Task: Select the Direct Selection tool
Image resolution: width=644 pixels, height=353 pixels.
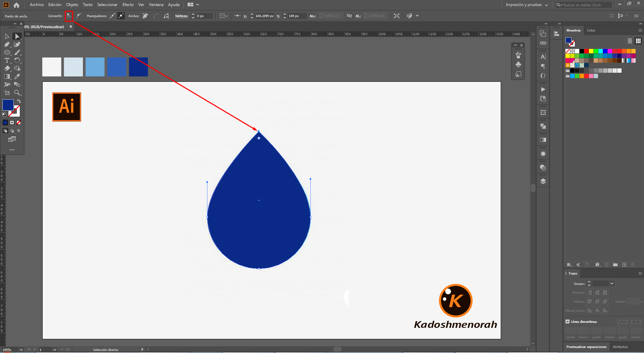Action: point(17,36)
